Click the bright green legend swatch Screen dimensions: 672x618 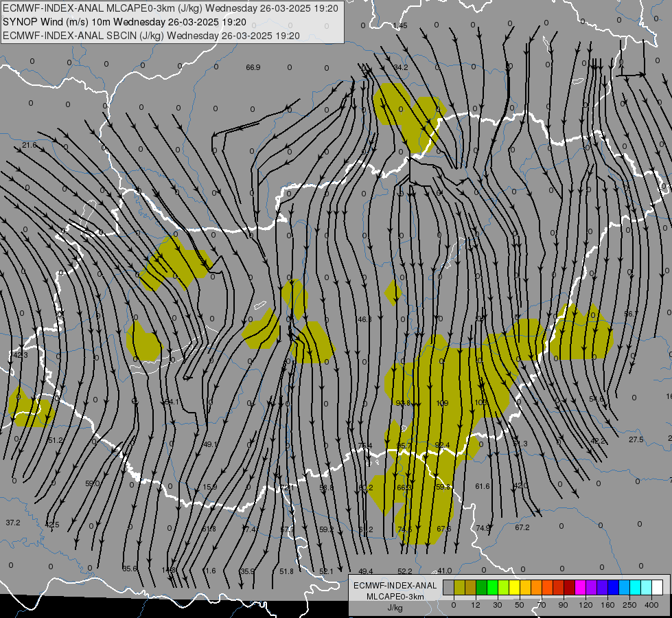tap(492, 588)
